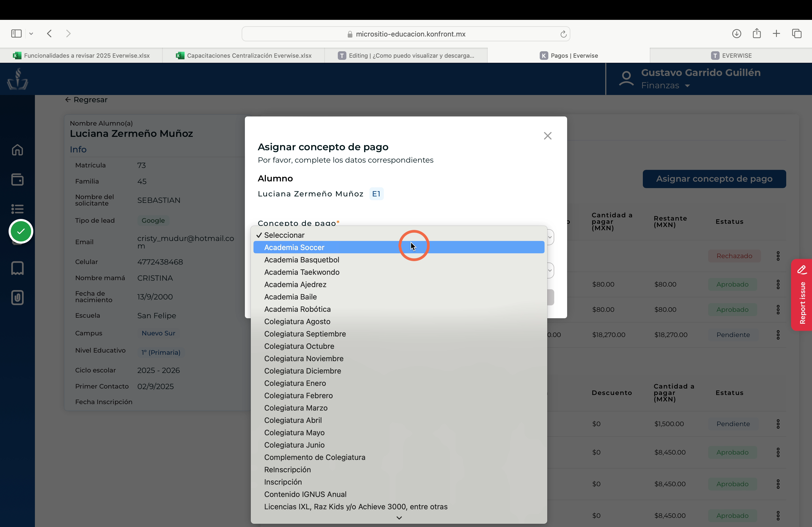The height and width of the screenshot is (527, 812).
Task: Select Academia Basquetbol from the dropdown
Action: (x=399, y=260)
